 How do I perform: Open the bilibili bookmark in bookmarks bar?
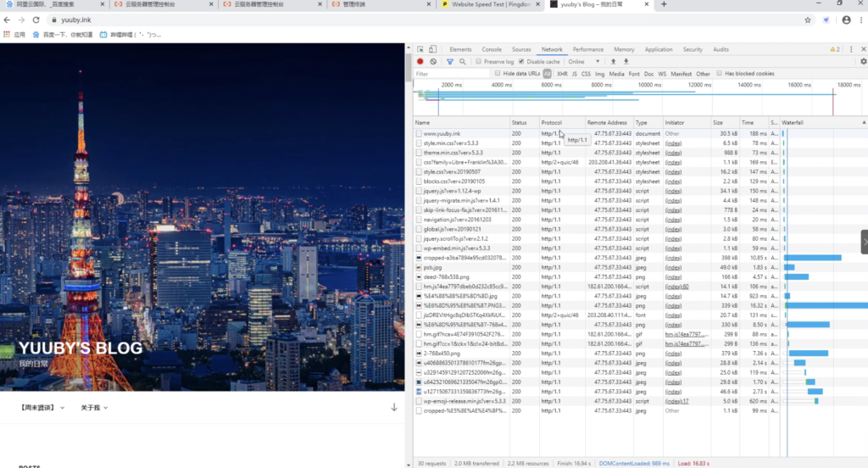pyautogui.click(x=131, y=35)
